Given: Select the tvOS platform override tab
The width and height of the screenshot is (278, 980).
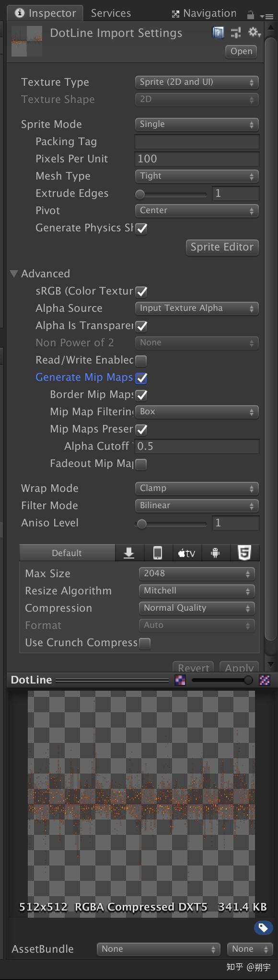Looking at the screenshot, I should pyautogui.click(x=186, y=552).
